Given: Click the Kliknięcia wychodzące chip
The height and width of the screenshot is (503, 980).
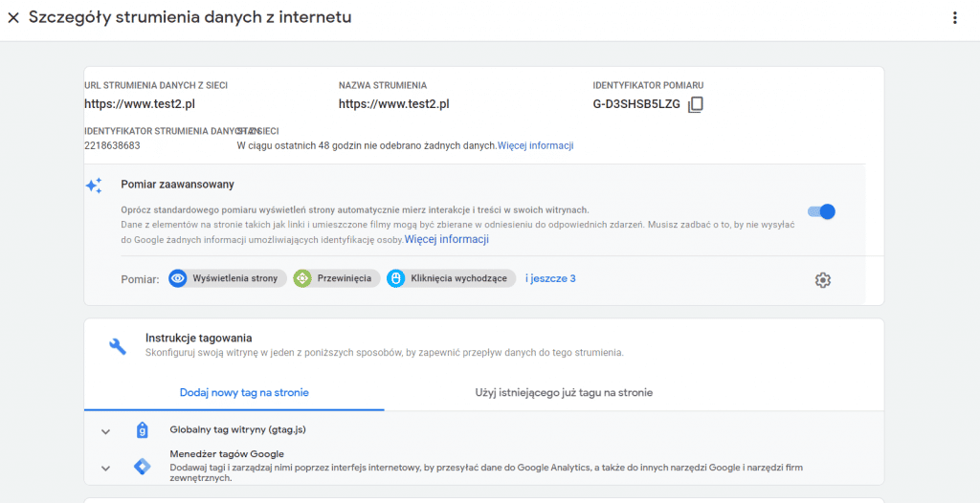Looking at the screenshot, I should (x=451, y=278).
